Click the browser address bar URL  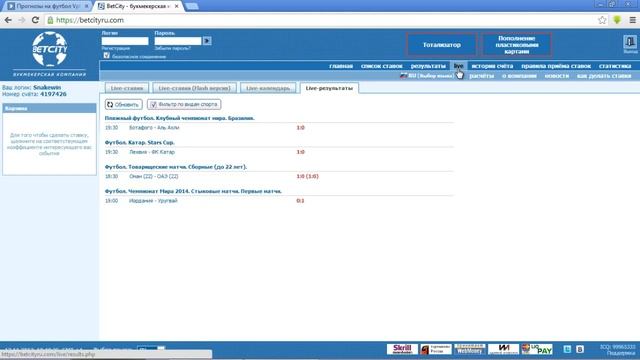point(90,20)
